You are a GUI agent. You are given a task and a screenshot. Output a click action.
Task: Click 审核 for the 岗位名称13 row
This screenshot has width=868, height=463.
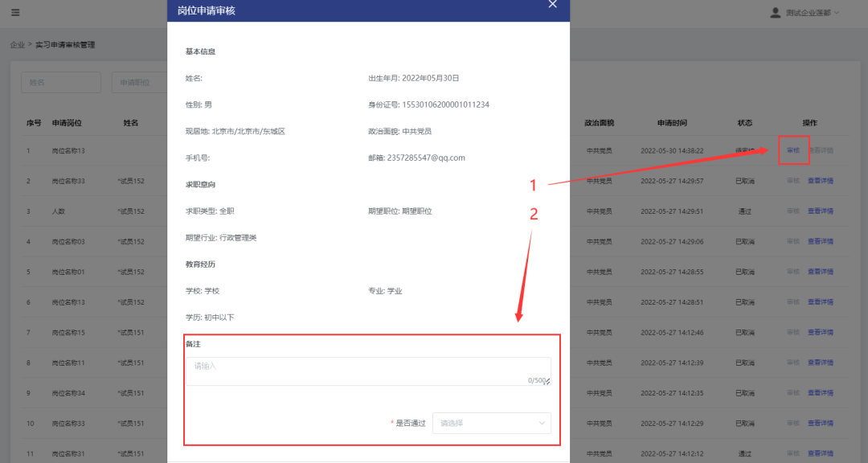pyautogui.click(x=792, y=150)
